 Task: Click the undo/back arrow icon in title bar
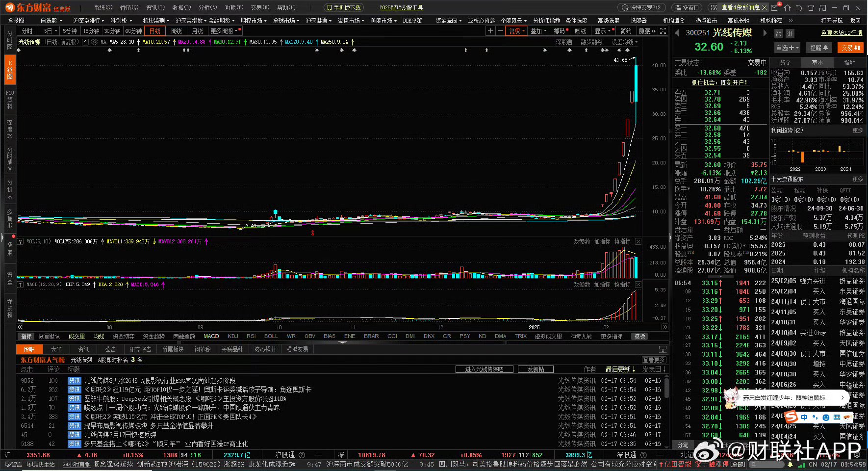[x=799, y=8]
